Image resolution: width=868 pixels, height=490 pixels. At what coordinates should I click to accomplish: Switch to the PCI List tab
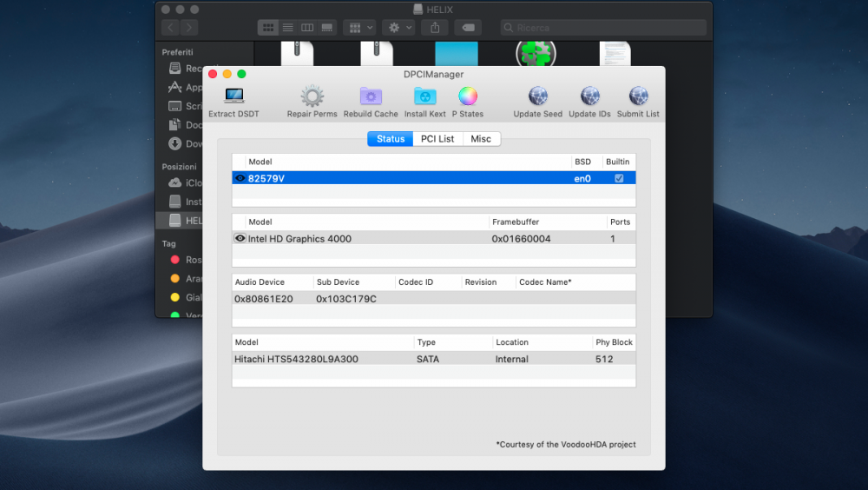point(437,139)
